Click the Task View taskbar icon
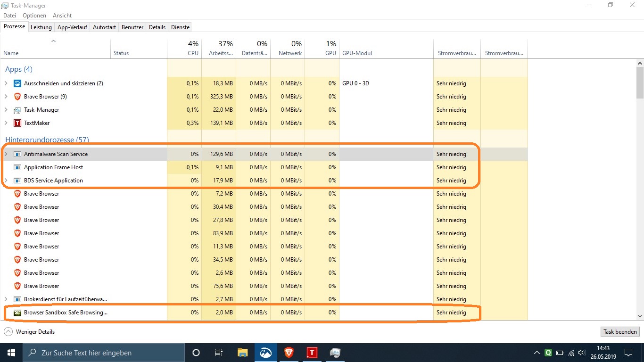 [x=219, y=352]
